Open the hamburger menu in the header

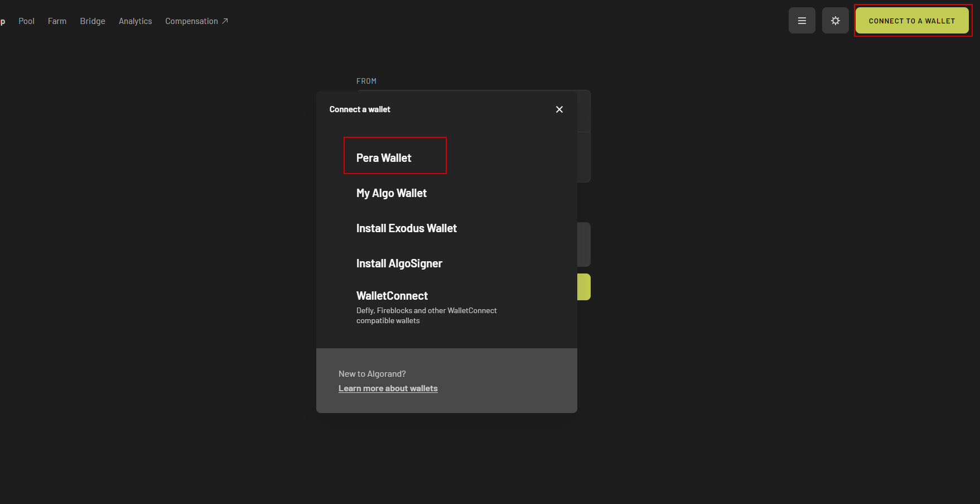pos(802,21)
